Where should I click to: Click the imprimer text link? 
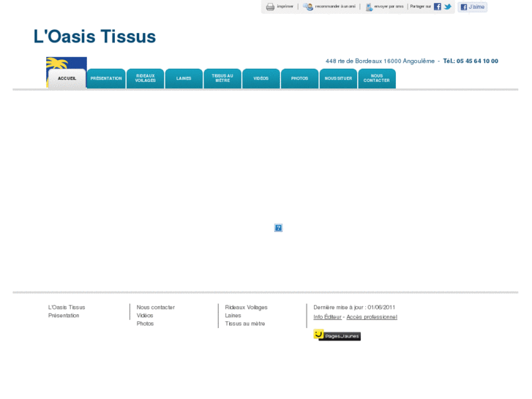coord(285,7)
